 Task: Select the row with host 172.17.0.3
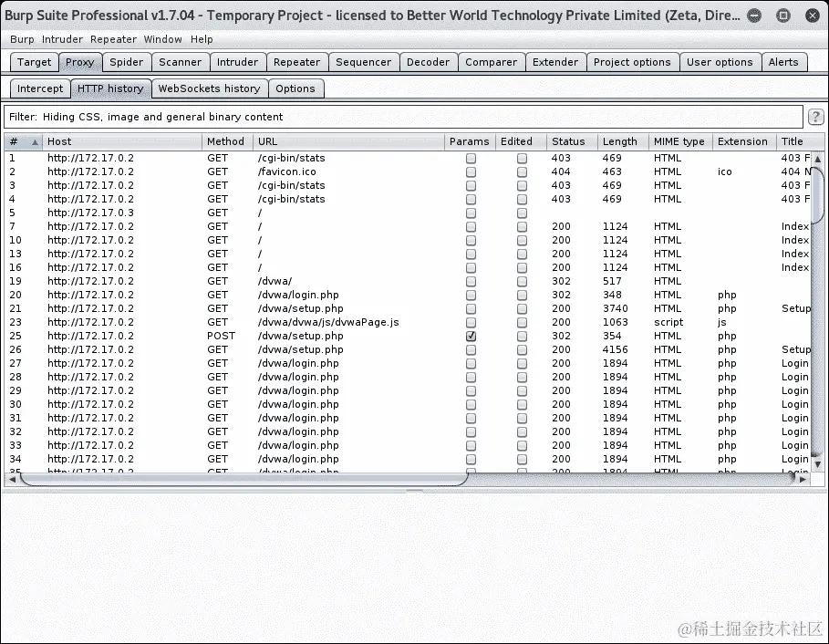coord(407,213)
